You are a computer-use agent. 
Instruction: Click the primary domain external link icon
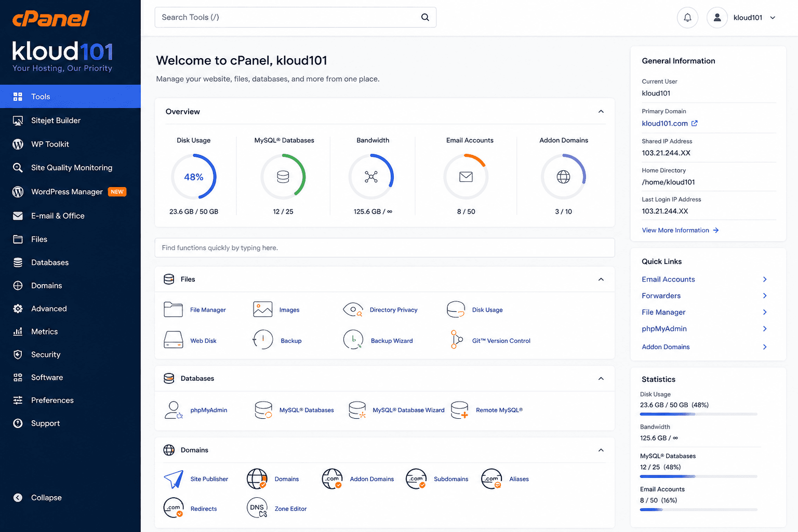(695, 123)
